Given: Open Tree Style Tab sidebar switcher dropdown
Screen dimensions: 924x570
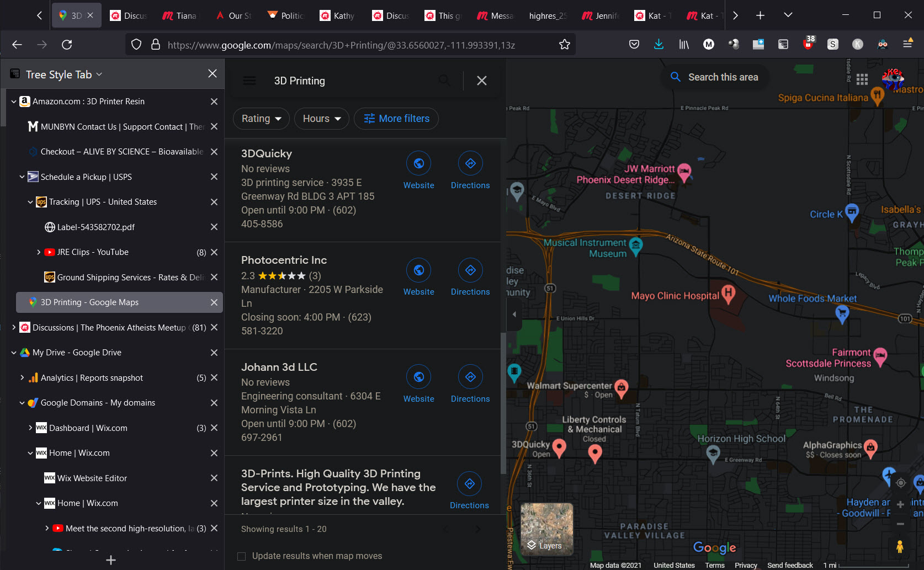Looking at the screenshot, I should (99, 74).
